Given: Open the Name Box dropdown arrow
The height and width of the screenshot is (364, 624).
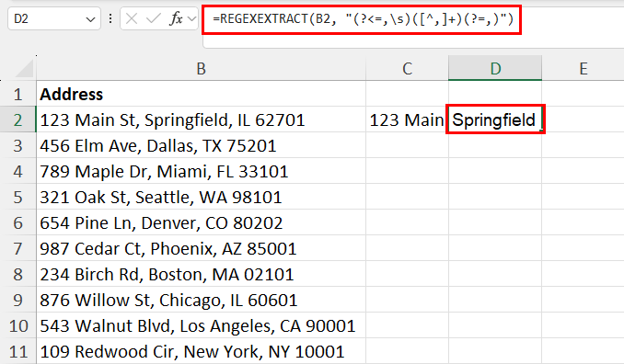Looking at the screenshot, I should click(x=90, y=19).
